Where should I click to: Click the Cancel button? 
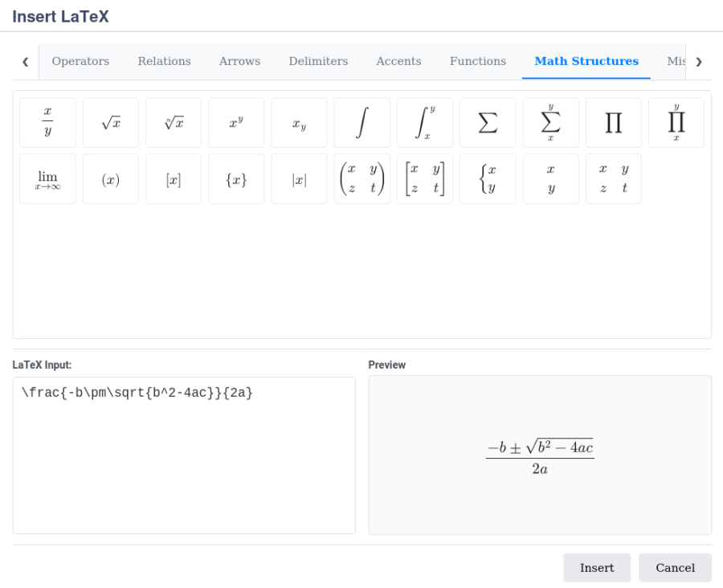675,567
